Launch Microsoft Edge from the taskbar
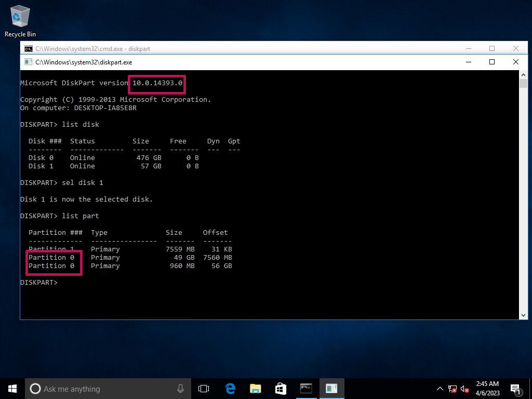The image size is (532, 399). [230, 389]
